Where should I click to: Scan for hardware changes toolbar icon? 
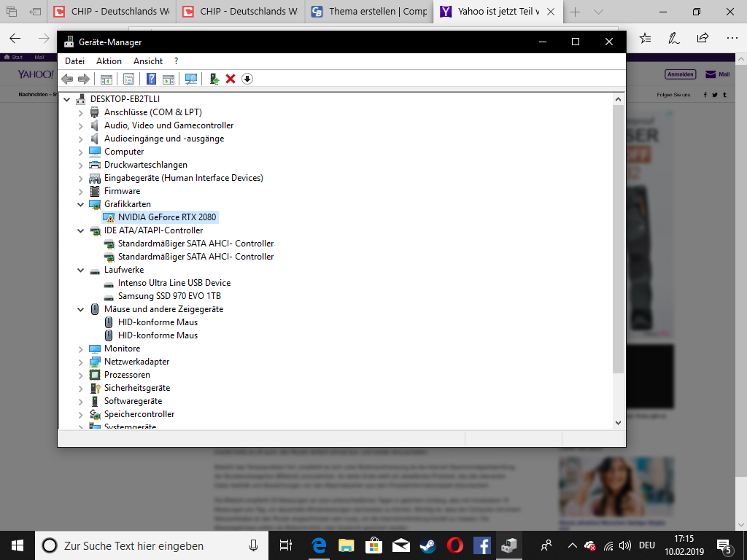point(191,79)
